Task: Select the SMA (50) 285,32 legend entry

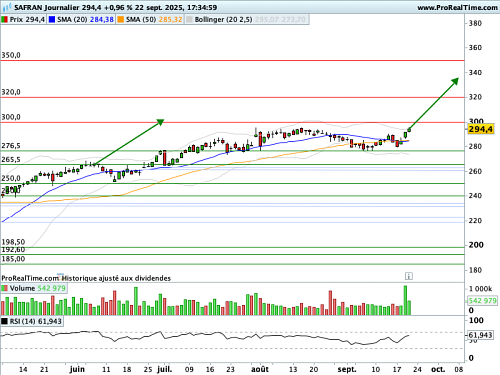Action: click(x=150, y=20)
